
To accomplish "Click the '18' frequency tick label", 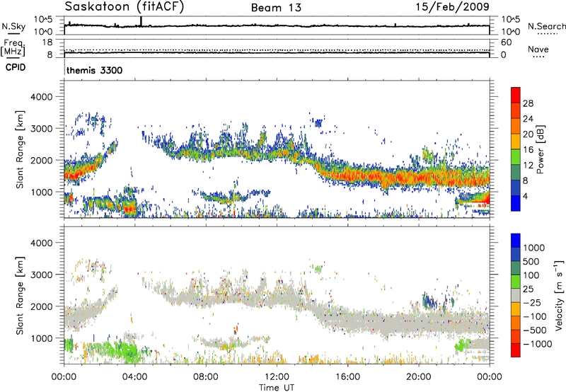I will (47, 42).
